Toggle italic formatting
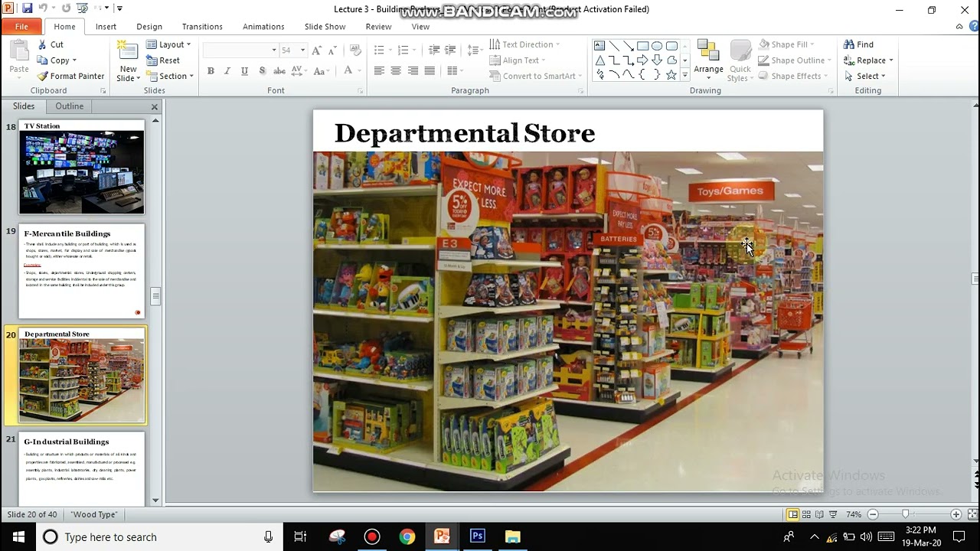The height and width of the screenshot is (551, 980). [227, 70]
